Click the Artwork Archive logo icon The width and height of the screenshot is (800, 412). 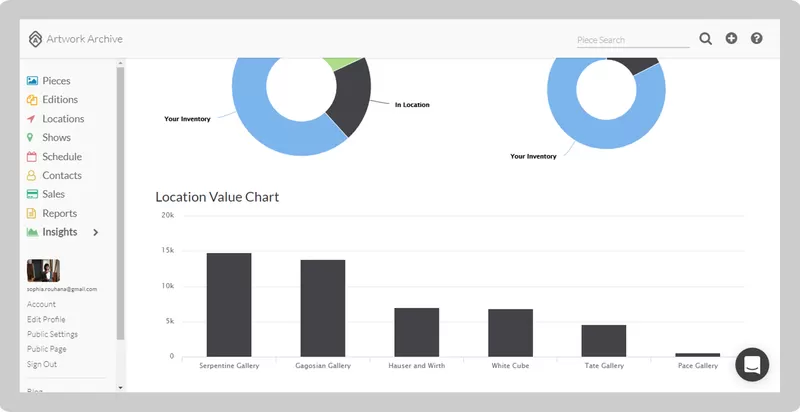[x=35, y=39]
